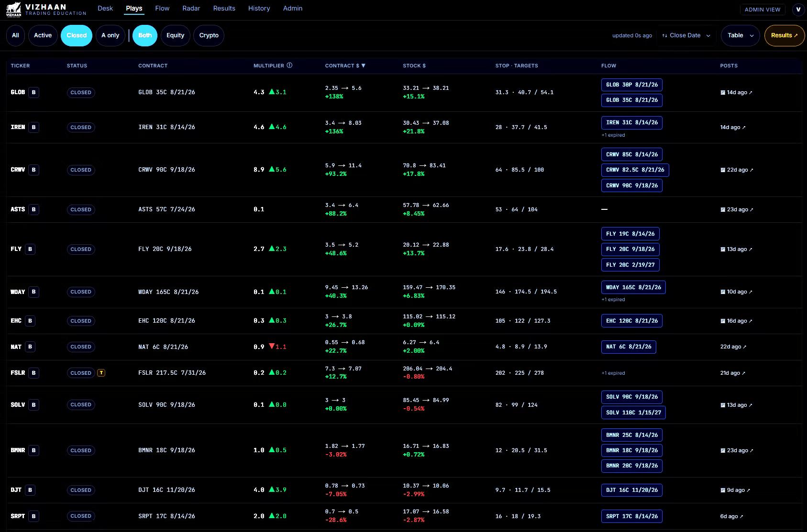Viewport: 807px width, 532px height.
Task: Click contract text ASTS 57C 7/24/26
Action: pyautogui.click(x=166, y=209)
